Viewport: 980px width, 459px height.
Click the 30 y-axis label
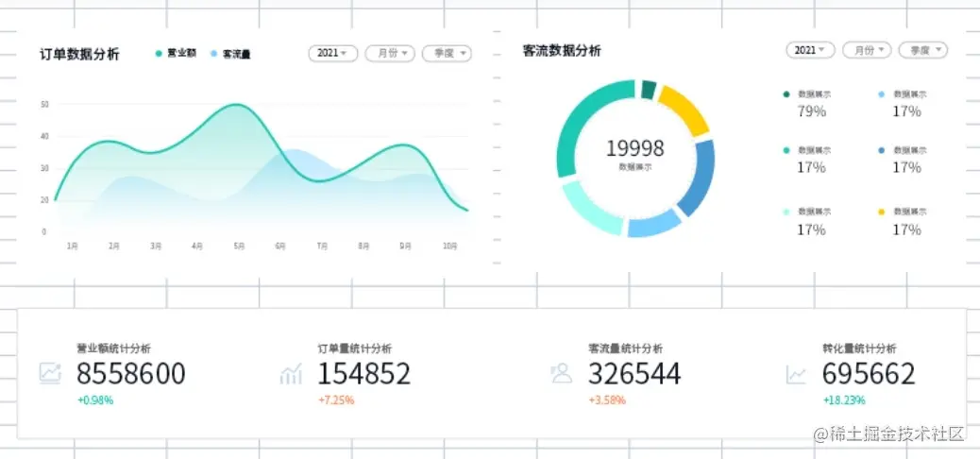44,168
